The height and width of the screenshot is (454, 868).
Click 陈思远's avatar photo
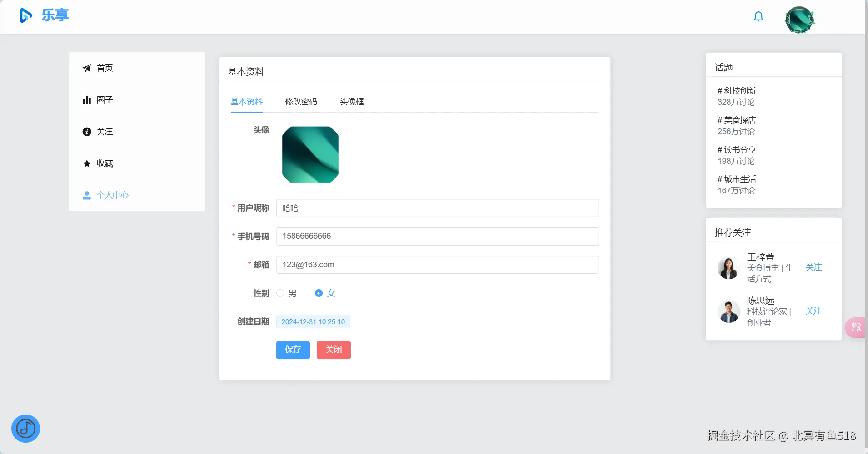[729, 311]
